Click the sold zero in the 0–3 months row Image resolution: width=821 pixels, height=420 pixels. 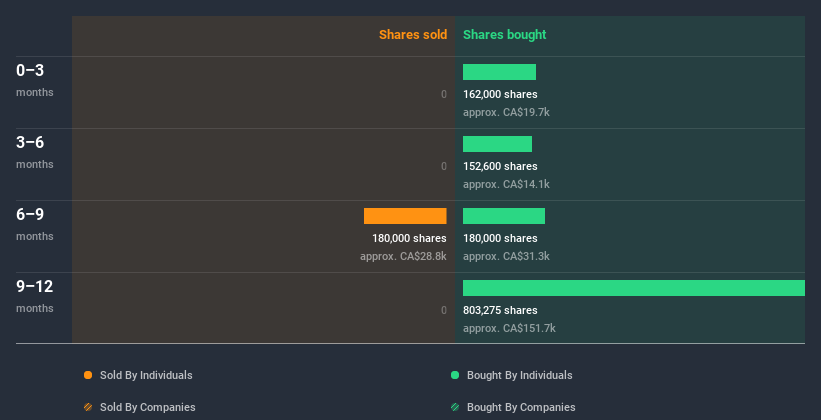(444, 94)
